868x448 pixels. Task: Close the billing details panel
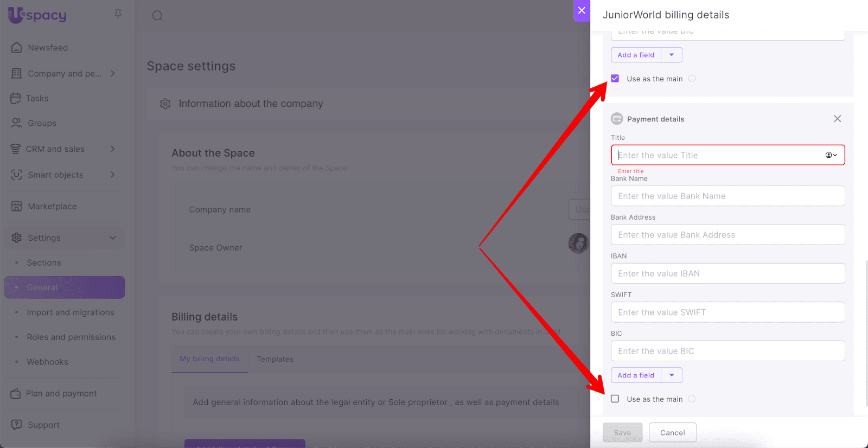coord(582,10)
